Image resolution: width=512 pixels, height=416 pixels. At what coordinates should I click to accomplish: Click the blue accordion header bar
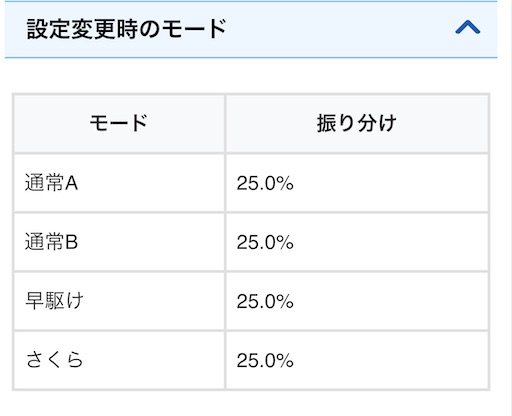[x=251, y=29]
